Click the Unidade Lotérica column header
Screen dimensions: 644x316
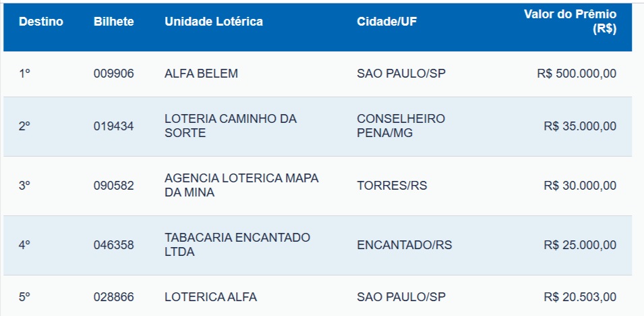pyautogui.click(x=214, y=22)
